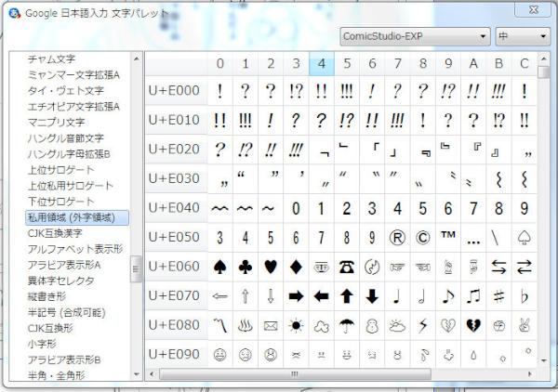Choose the black up arrow character
The image size is (558, 392).
pyautogui.click(x=347, y=296)
